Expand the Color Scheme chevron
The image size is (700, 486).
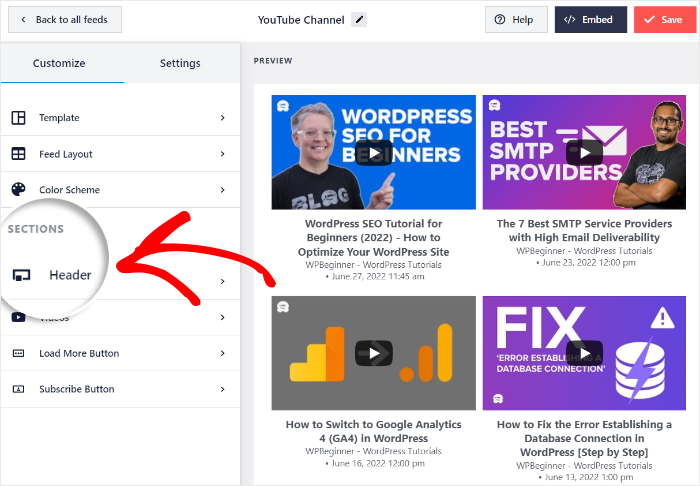(222, 190)
